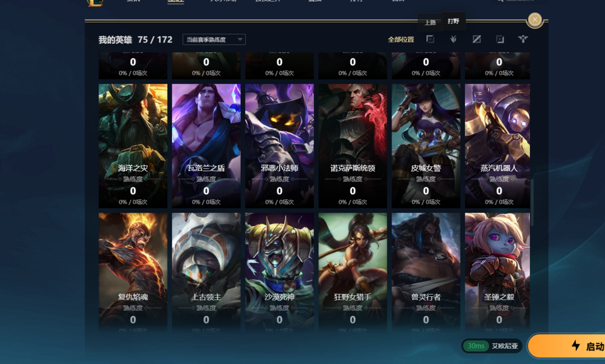The image size is (605, 364).
Task: Filter champions by bottom lane icon
Action: pyautogui.click(x=500, y=39)
